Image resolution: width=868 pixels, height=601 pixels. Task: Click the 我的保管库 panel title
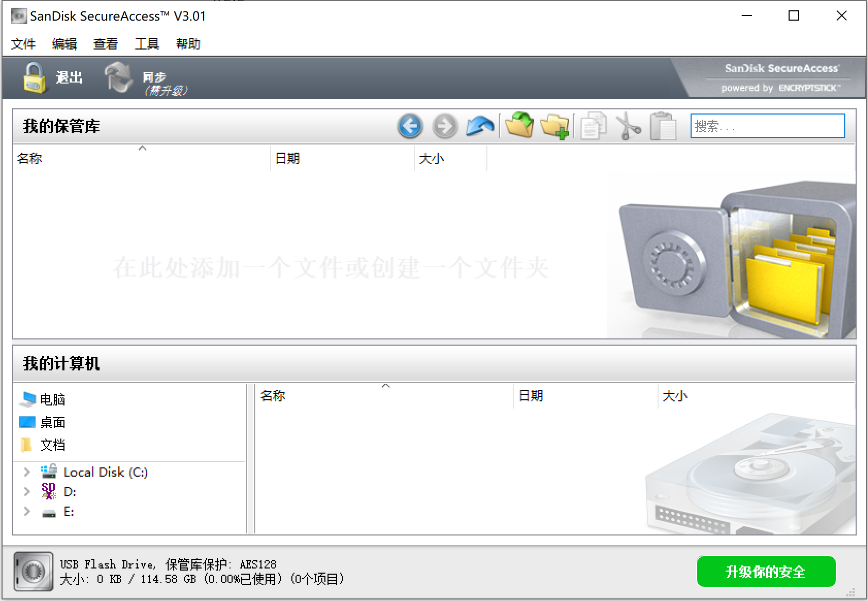coord(61,126)
